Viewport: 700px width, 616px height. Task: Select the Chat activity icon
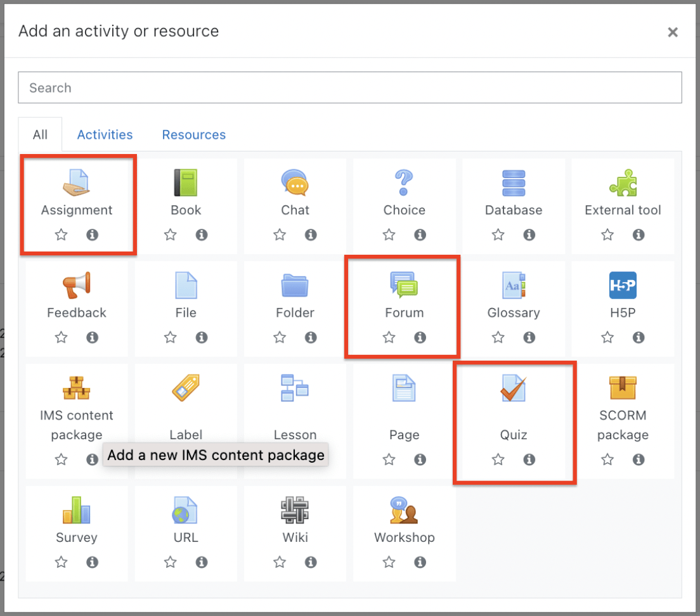(x=295, y=183)
